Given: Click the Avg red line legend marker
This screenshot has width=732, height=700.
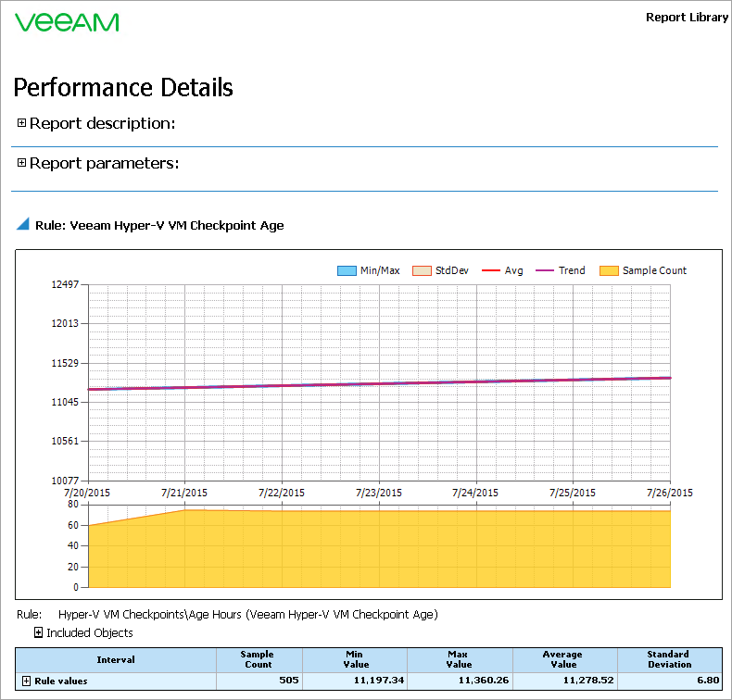Looking at the screenshot, I should click(490, 270).
